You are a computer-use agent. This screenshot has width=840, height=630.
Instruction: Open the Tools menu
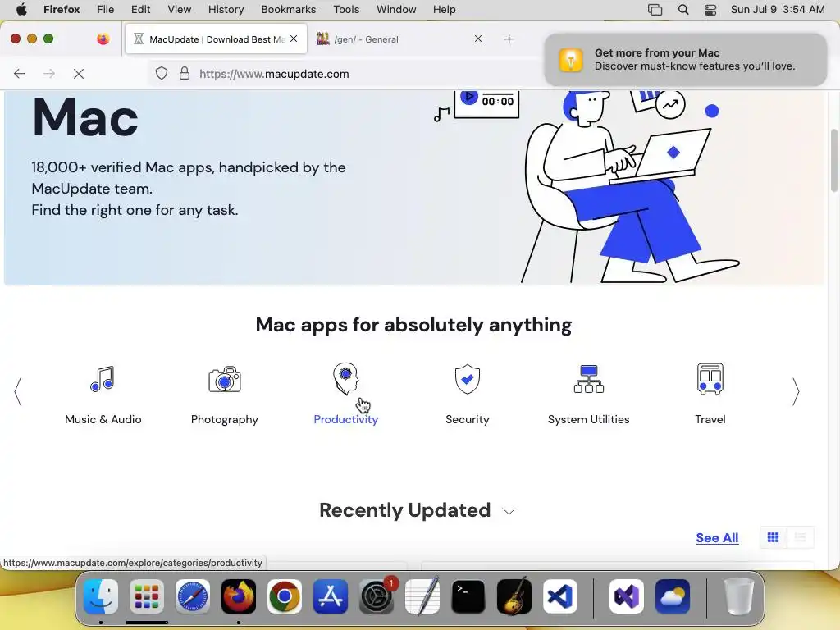[x=346, y=10]
